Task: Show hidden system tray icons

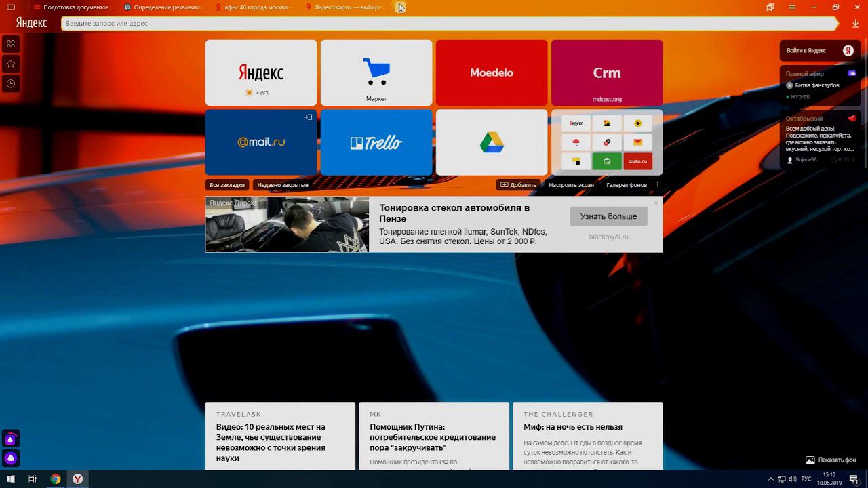Action: coord(770,479)
